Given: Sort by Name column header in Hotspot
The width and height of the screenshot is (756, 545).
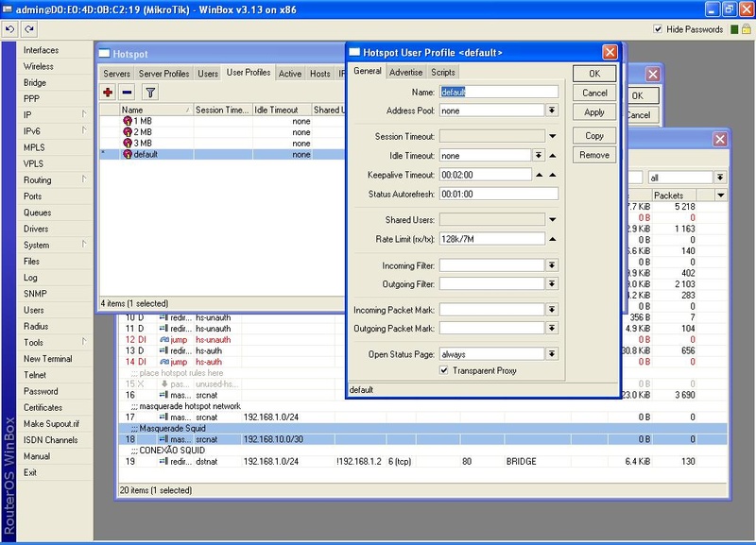Looking at the screenshot, I should (x=156, y=110).
